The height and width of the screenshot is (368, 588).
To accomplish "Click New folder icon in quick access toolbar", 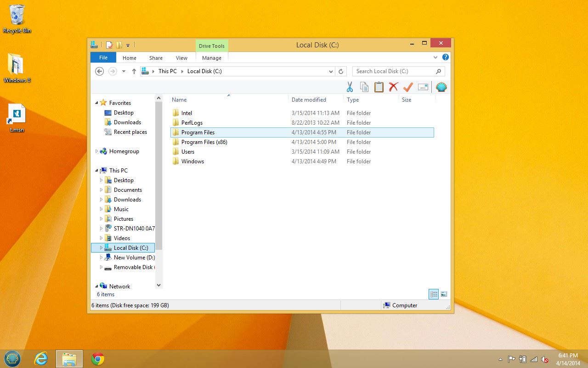I will (119, 45).
